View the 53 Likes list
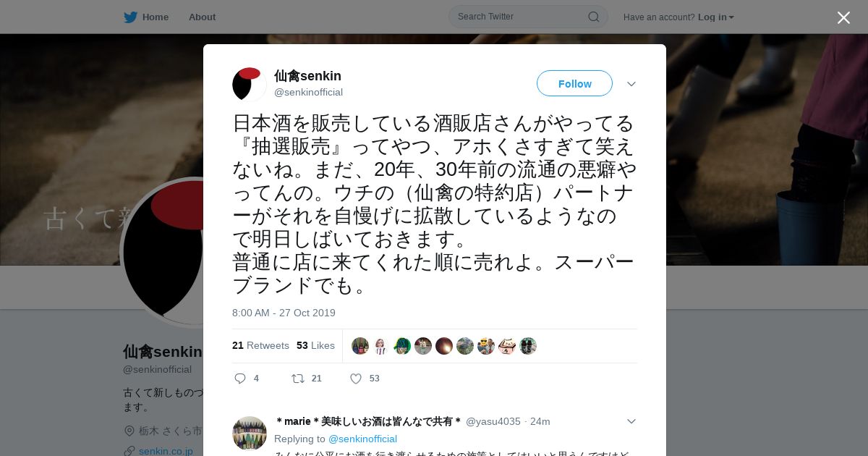 (x=315, y=346)
